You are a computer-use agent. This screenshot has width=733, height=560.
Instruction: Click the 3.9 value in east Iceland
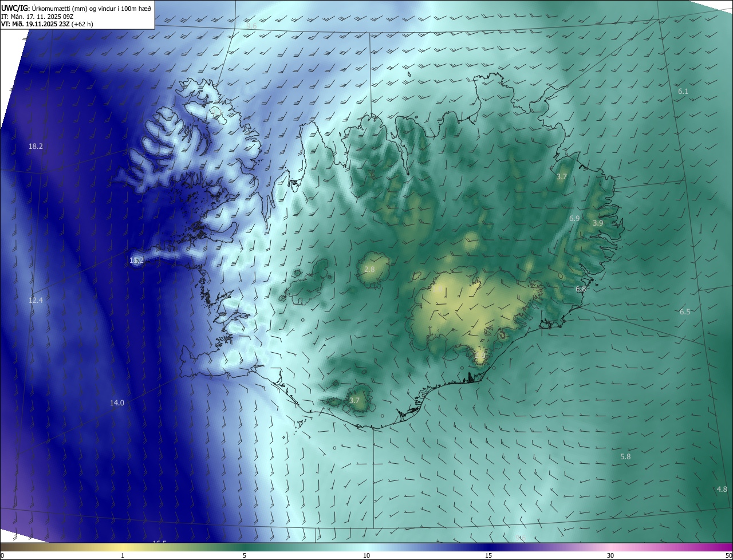click(598, 223)
